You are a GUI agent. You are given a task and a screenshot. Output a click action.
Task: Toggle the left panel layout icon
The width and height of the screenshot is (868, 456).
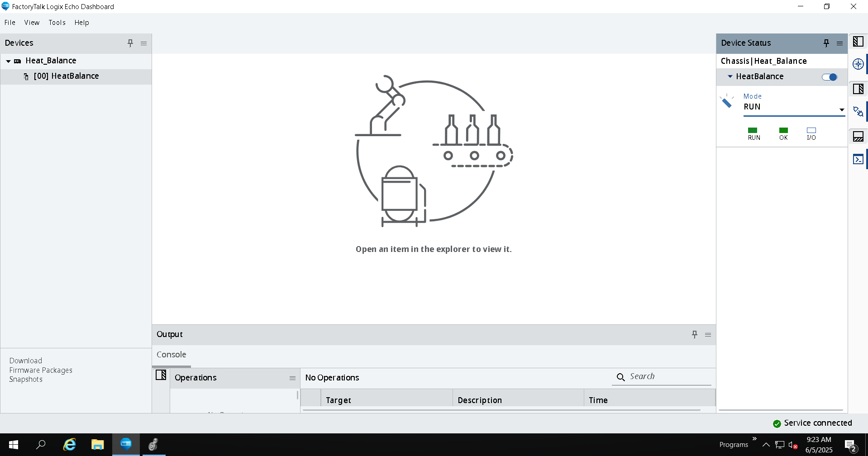pyautogui.click(x=858, y=42)
